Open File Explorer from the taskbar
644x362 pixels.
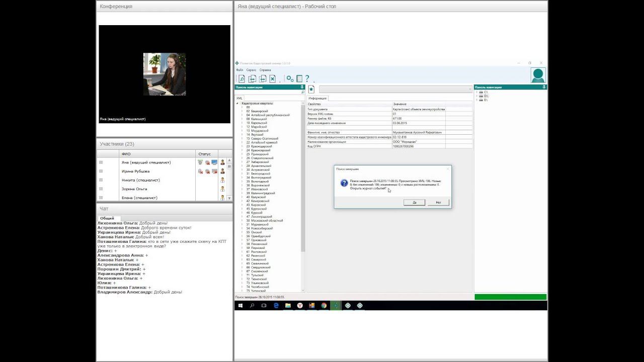(x=288, y=305)
